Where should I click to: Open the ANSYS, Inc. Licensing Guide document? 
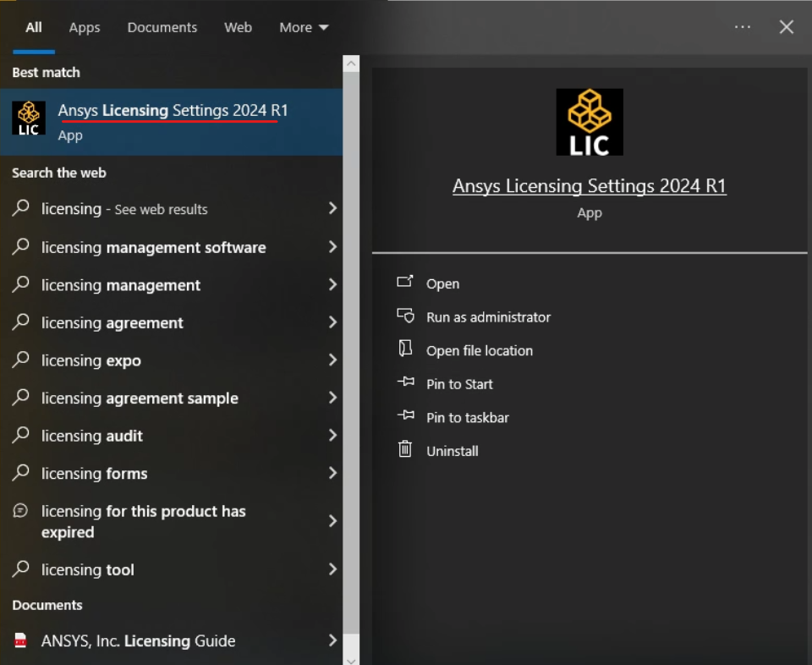(138, 640)
